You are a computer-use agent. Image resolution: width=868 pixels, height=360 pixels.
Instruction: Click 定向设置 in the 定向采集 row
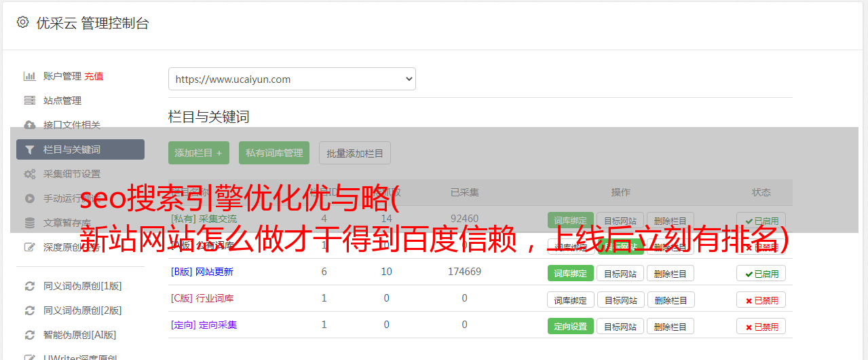pos(571,326)
